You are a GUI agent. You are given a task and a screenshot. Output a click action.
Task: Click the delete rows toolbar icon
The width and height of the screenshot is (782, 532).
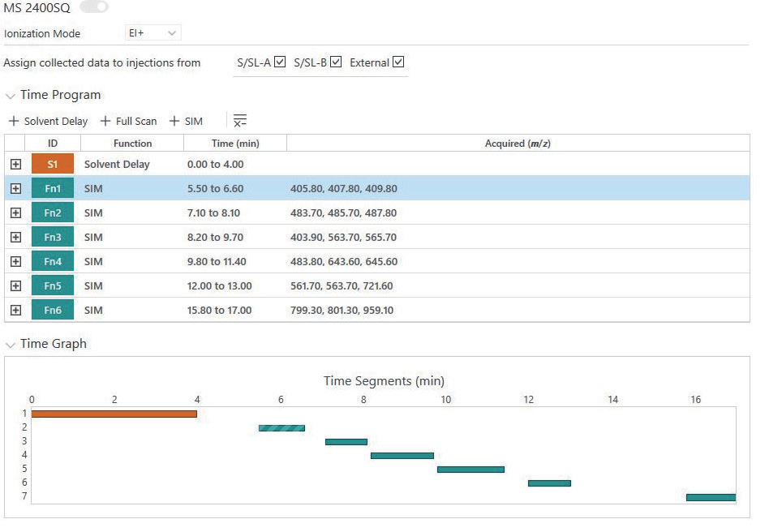coord(240,121)
